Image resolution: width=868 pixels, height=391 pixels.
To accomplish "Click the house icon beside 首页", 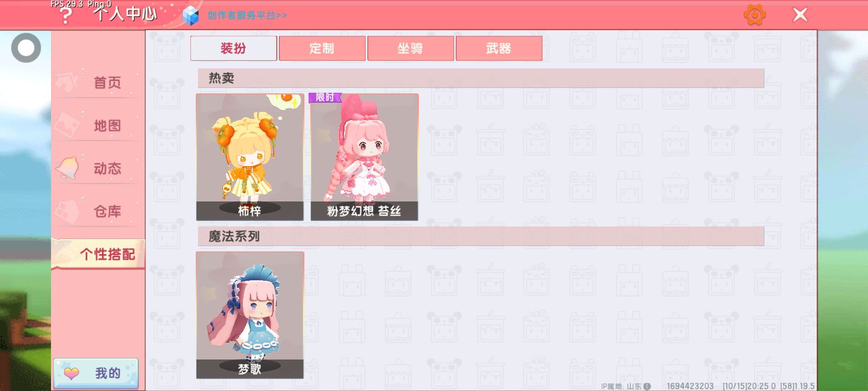I will point(67,84).
